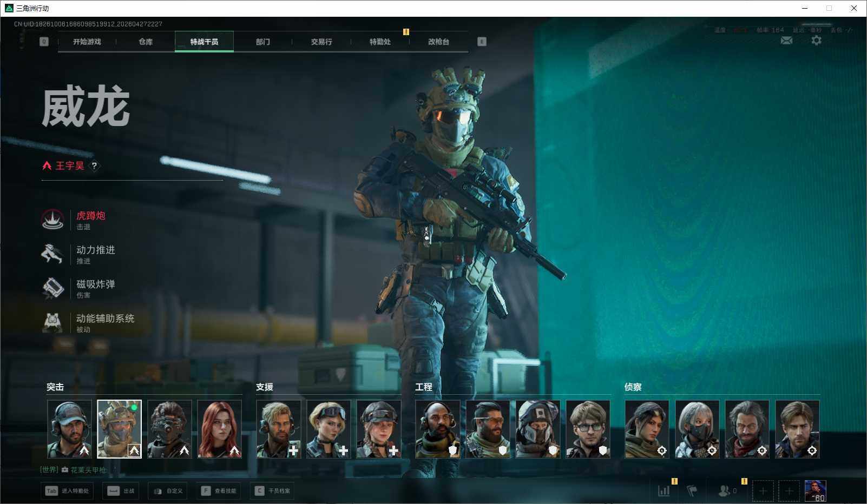Close the 三角洲行动 window

853,8
